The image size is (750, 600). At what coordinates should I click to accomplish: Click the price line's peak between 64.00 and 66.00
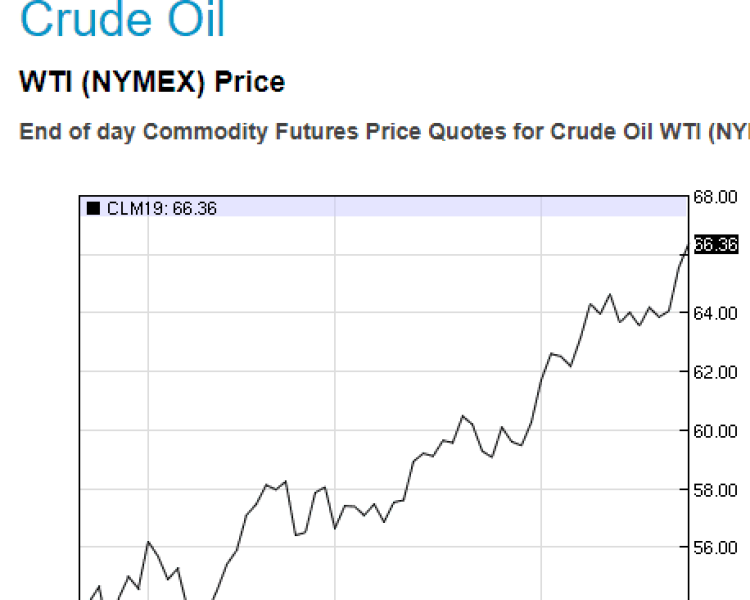610,295
